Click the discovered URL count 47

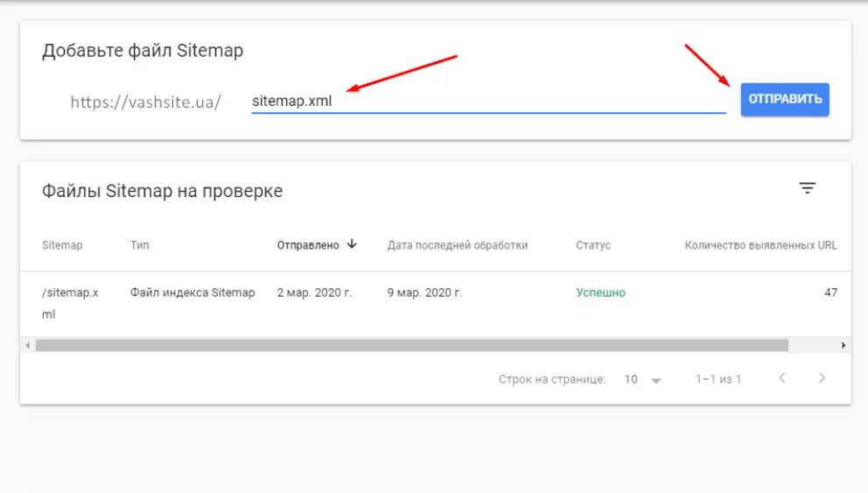(830, 292)
